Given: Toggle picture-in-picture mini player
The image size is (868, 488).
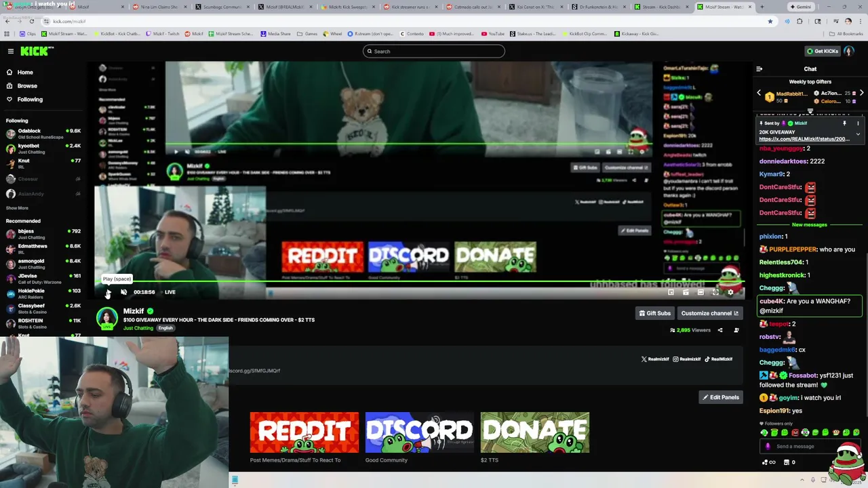Looking at the screenshot, I should coord(671,292).
